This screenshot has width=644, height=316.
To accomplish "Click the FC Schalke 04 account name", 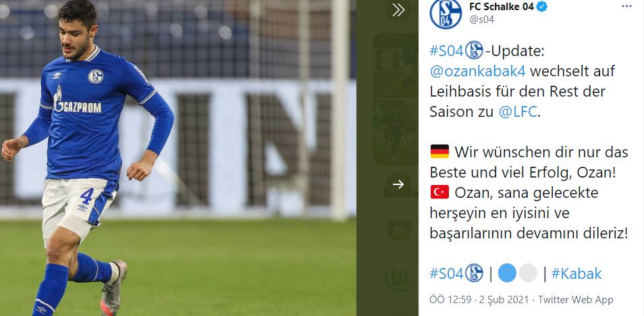I will click(x=502, y=6).
